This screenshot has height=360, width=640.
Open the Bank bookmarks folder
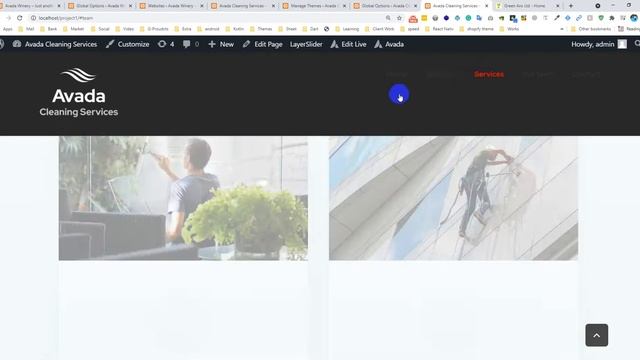pos(49,29)
